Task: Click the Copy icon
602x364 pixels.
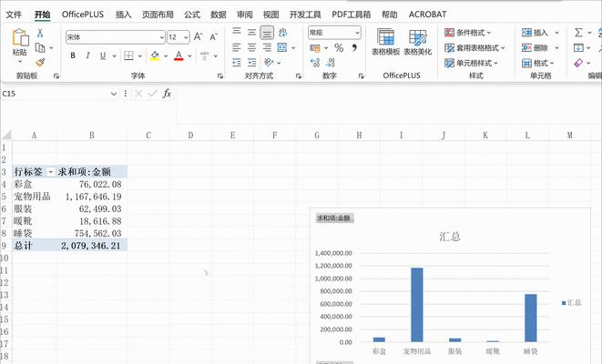Action: (x=40, y=48)
